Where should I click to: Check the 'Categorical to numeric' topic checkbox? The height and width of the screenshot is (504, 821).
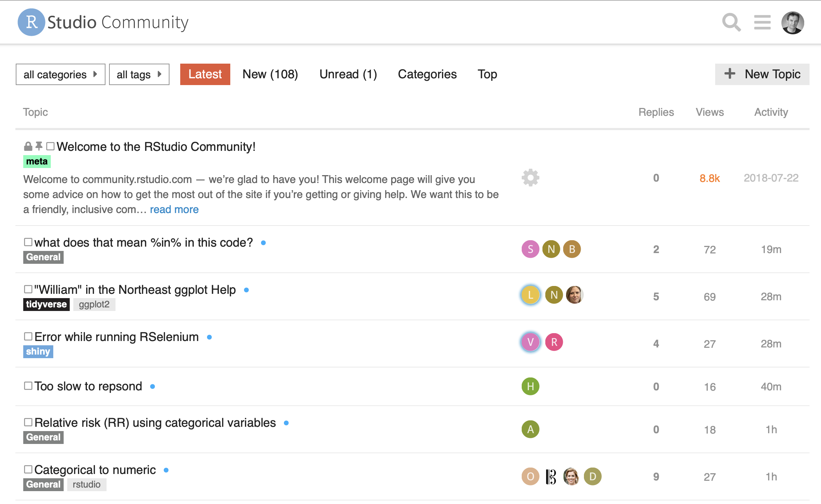pyautogui.click(x=28, y=469)
